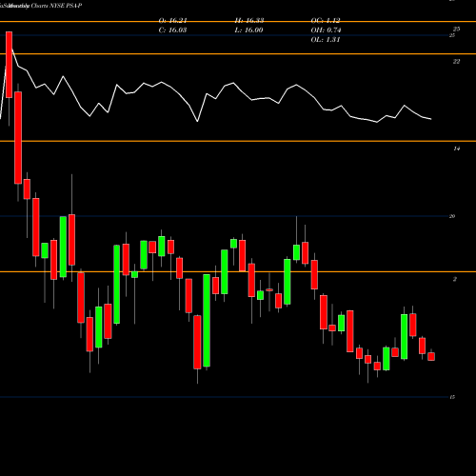Click the end point of the white indicator line
The height and width of the screenshot is (476, 476).
(x=431, y=119)
